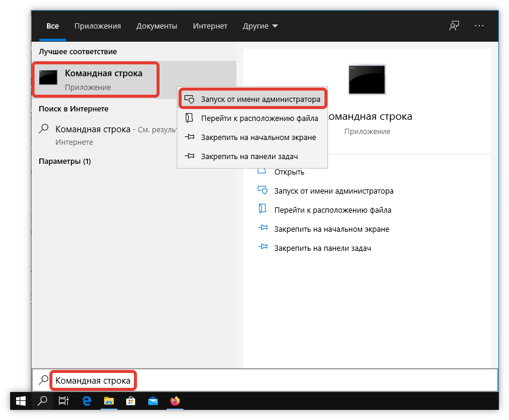
Task: Open Task View from the taskbar
Action: [64, 402]
